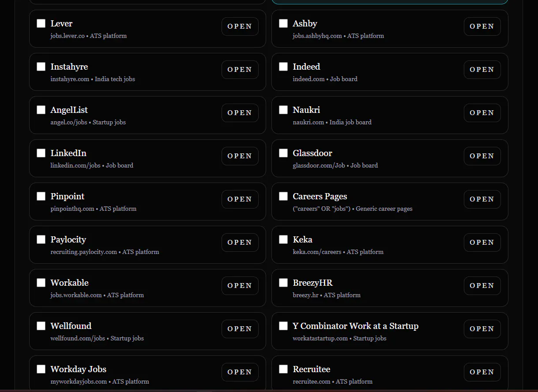
Task: Open the Workable search
Action: 240,286
